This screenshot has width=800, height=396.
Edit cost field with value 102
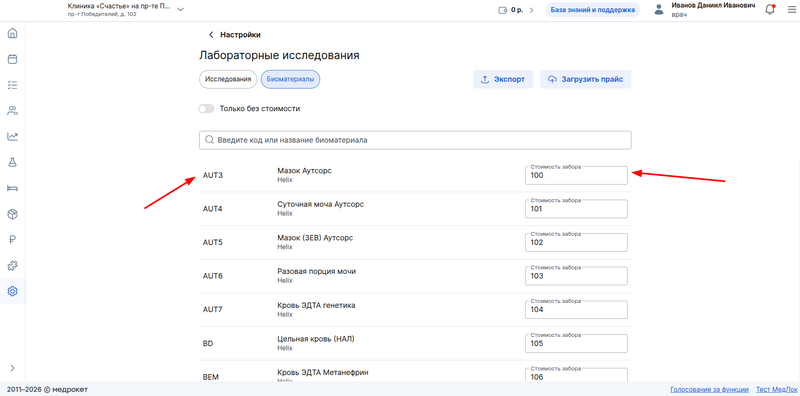(576, 242)
